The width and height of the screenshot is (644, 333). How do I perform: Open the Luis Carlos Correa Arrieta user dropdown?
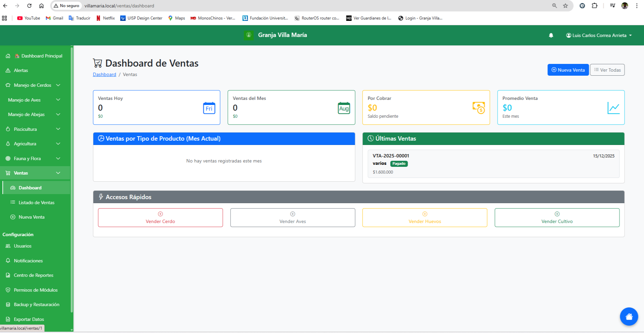pos(599,35)
